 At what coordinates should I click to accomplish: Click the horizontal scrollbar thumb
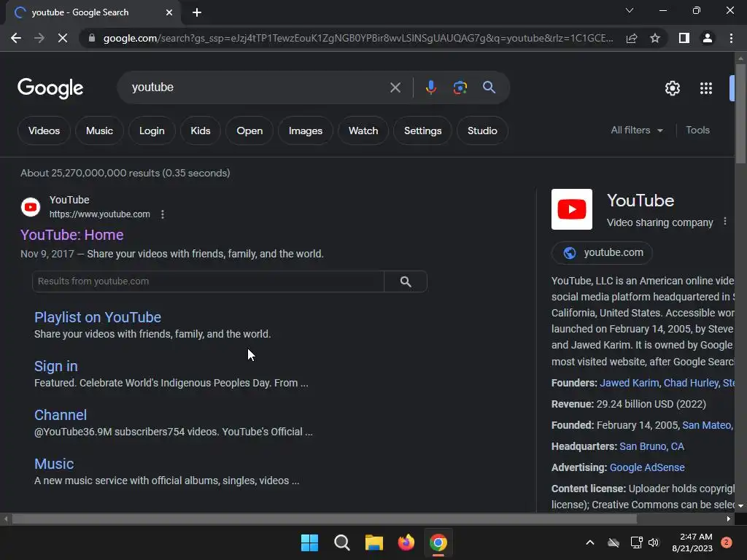[x=324, y=518]
